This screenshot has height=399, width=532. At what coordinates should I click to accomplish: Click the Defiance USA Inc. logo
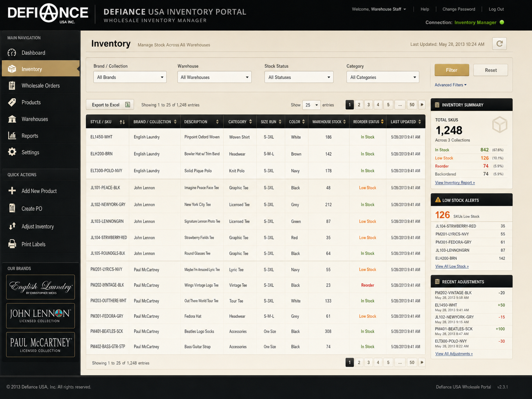coord(48,14)
